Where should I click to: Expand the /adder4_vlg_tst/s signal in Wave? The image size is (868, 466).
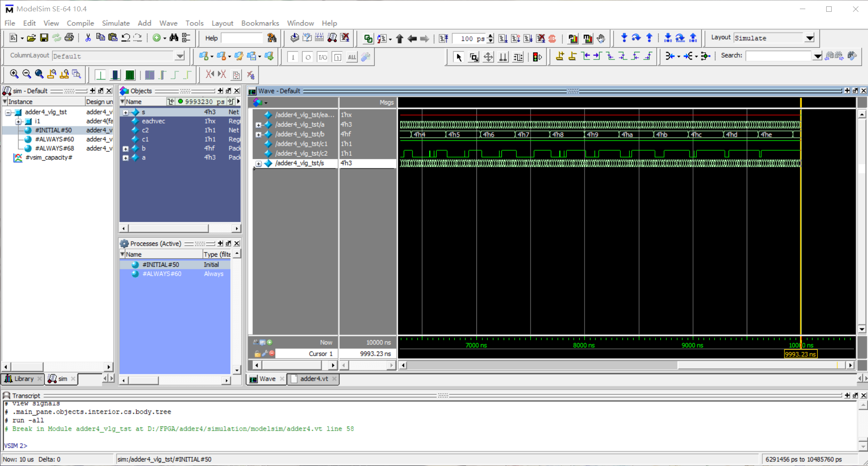point(258,164)
